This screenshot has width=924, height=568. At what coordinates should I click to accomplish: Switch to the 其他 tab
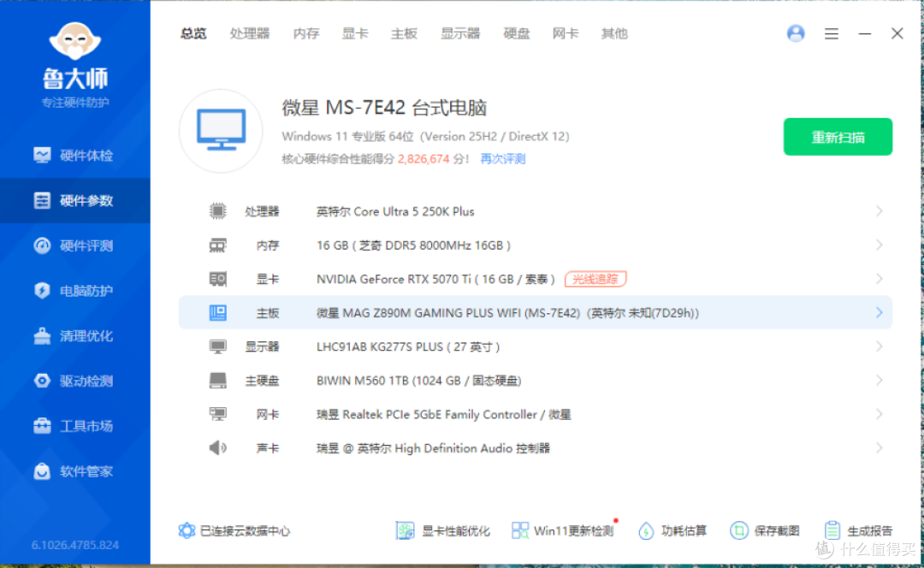coord(614,33)
